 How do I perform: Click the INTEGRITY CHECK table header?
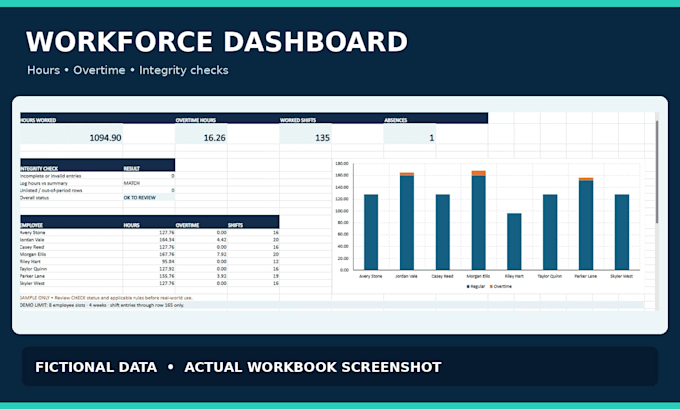pyautogui.click(x=39, y=168)
